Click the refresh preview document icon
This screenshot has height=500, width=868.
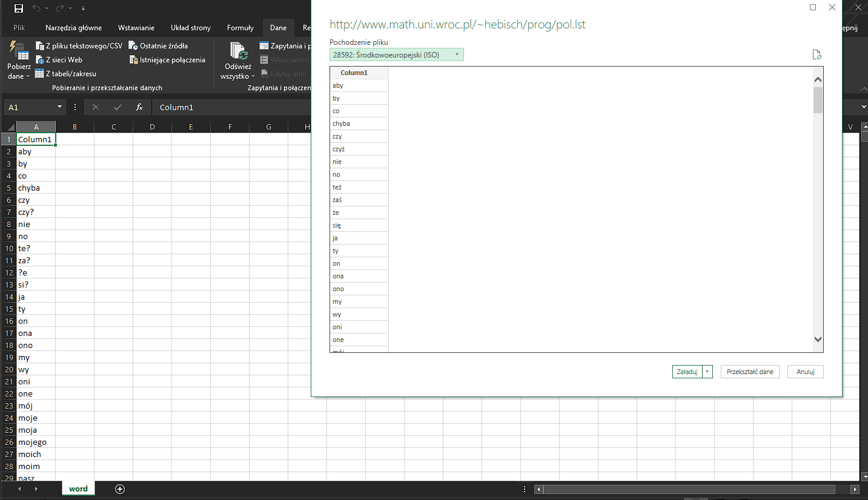coord(817,54)
